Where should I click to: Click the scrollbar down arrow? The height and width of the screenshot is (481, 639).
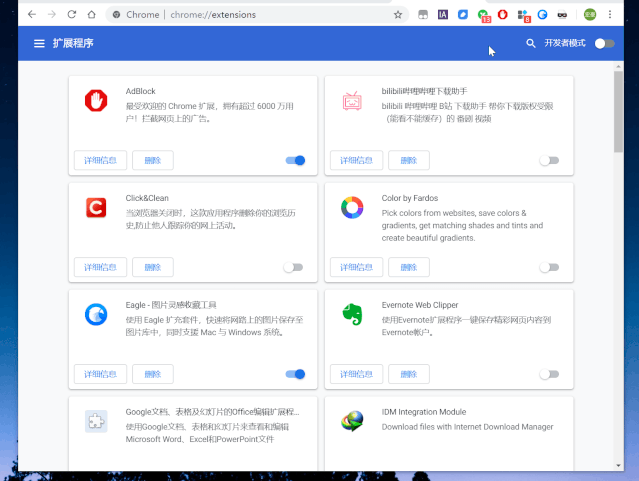[618, 466]
